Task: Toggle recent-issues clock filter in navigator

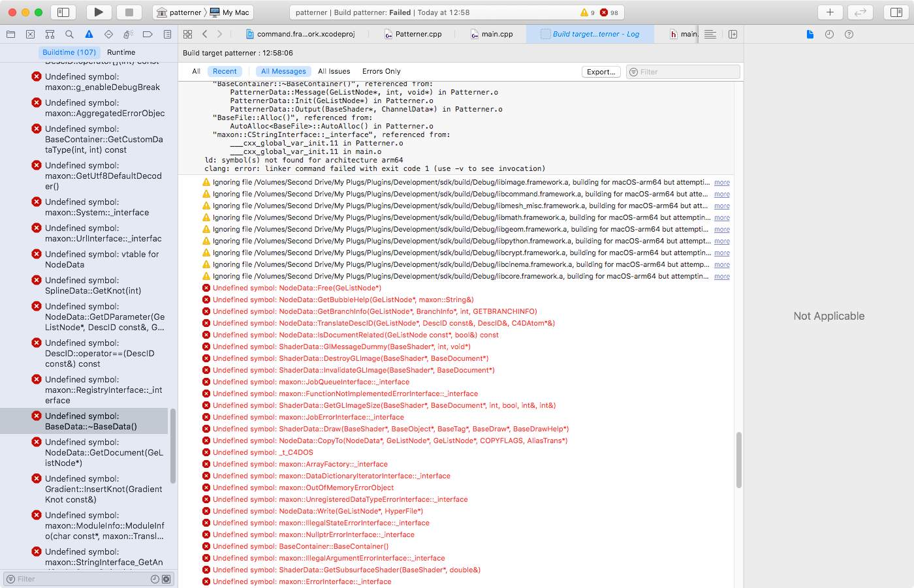Action: (155, 579)
